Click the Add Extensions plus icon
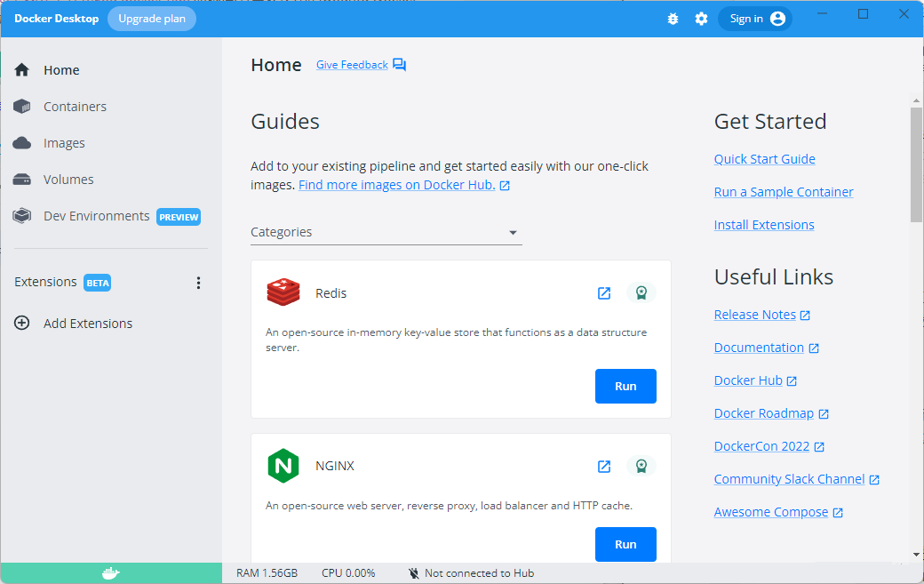924x584 pixels. pyautogui.click(x=22, y=323)
